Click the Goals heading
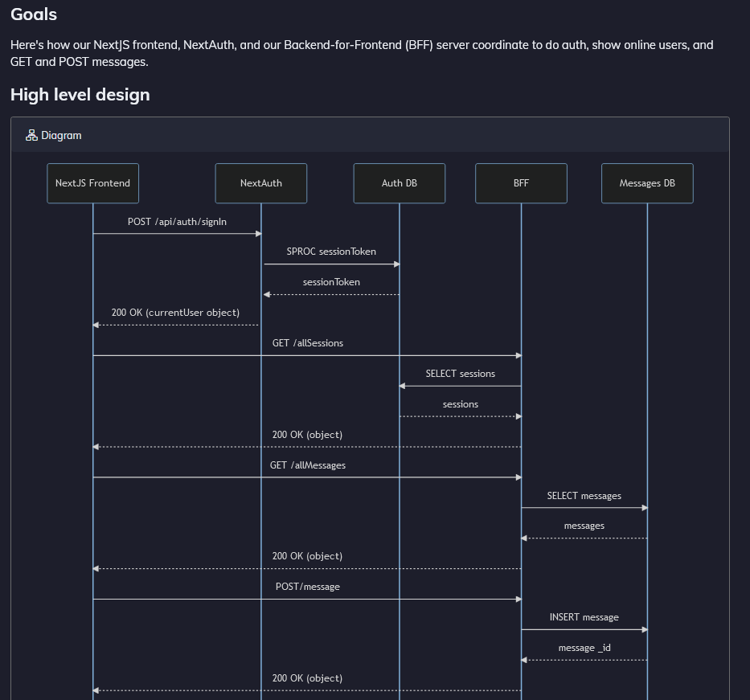The width and height of the screenshot is (750, 700). tap(34, 14)
